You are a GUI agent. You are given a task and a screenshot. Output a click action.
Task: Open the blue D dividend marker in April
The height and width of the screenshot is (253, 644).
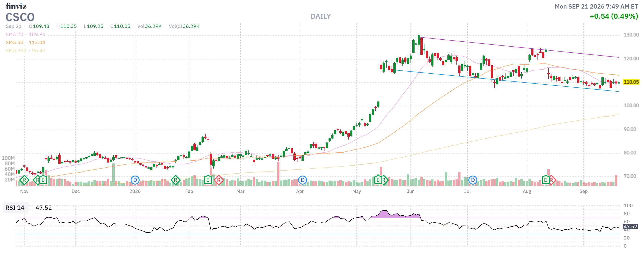(302, 180)
